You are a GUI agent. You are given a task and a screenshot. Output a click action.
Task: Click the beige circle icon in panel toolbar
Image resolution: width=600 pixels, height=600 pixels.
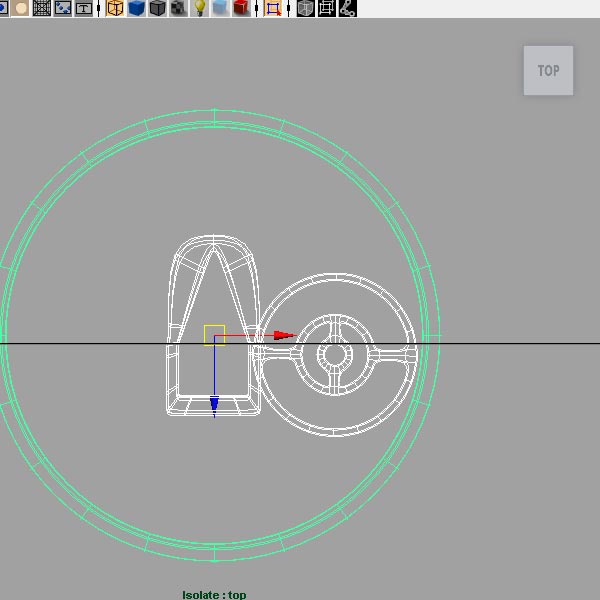[x=20, y=8]
